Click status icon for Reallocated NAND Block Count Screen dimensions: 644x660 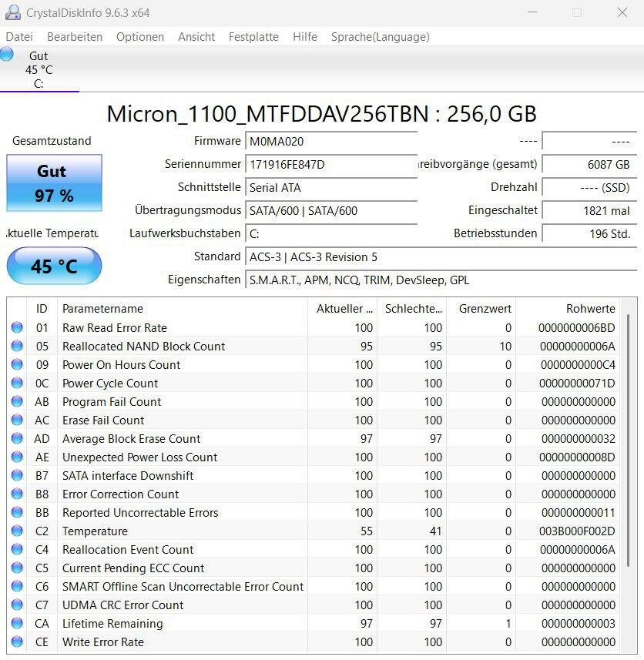(x=17, y=347)
